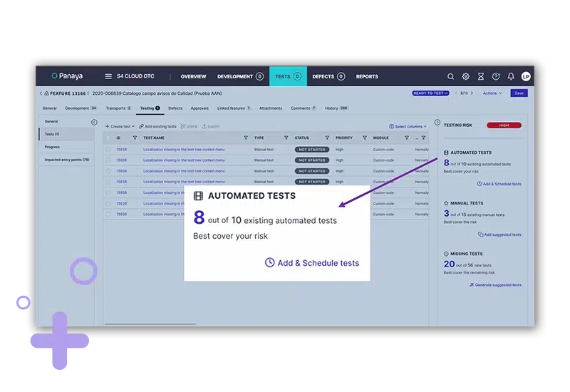The width and height of the screenshot is (570, 392).
Task: Switch to the Defects tab
Action: pos(175,108)
